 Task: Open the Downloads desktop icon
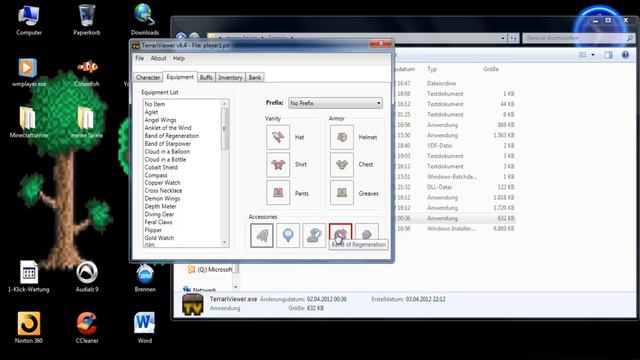(x=144, y=20)
